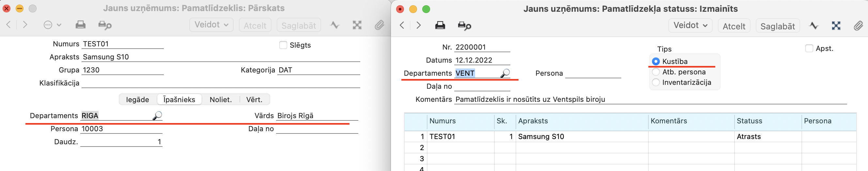Go to the next record in the status window
Screen dimensions: 868x171
point(418,26)
